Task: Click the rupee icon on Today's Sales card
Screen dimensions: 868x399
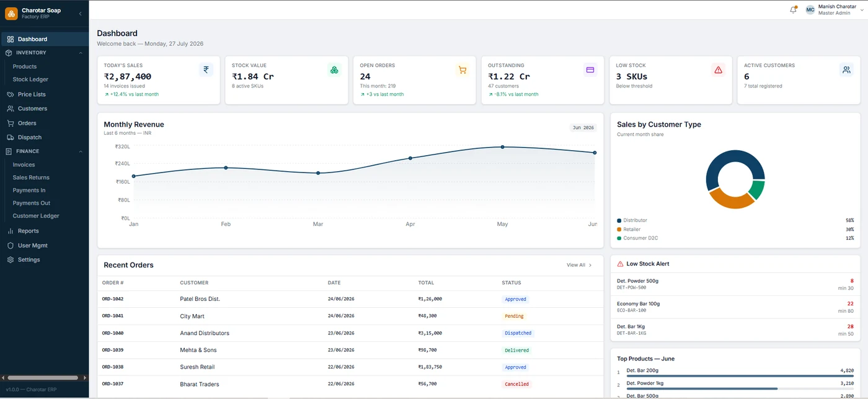Action: coord(206,69)
